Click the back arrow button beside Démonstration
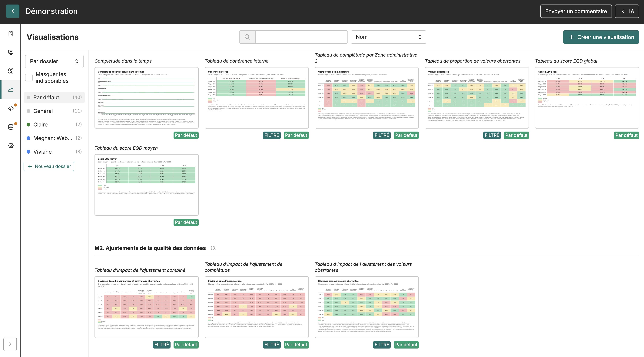Image resolution: width=644 pixels, height=357 pixels. (x=12, y=11)
